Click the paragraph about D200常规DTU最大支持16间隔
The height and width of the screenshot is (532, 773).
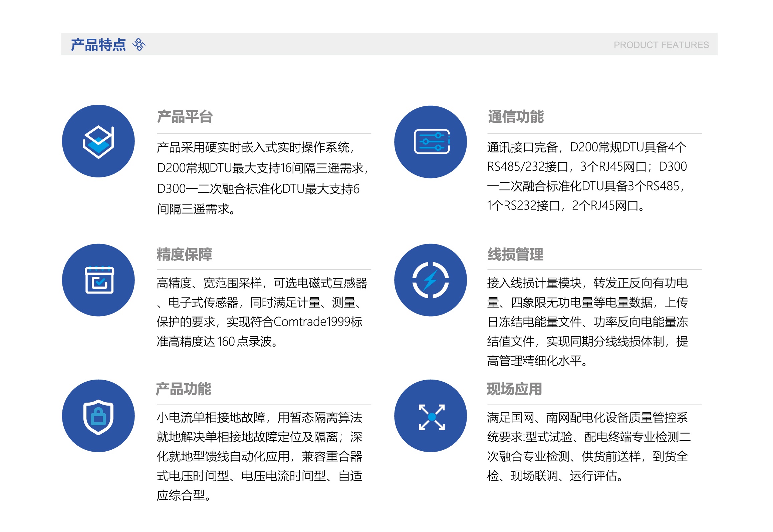coord(262,178)
